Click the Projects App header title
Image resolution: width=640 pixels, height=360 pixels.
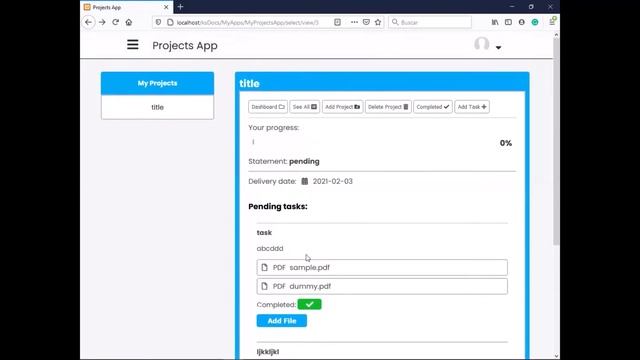coord(185,45)
